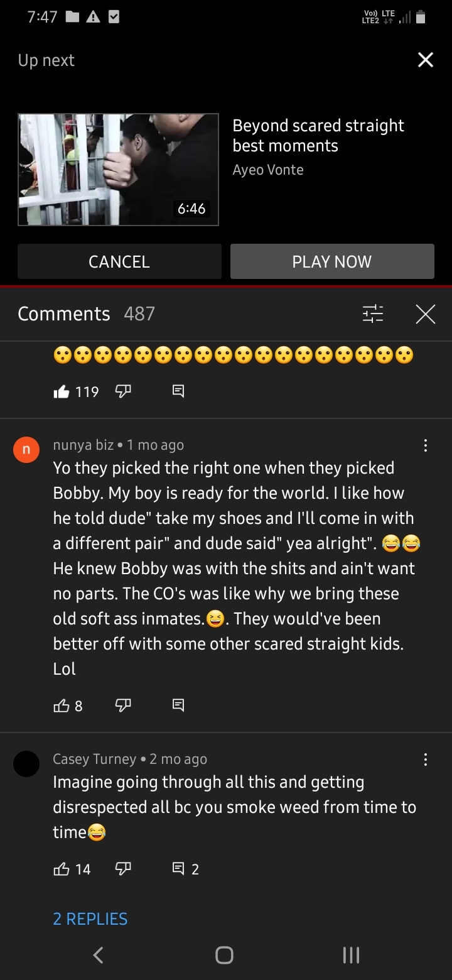
Task: Open more options for nunya biz comment
Action: (426, 445)
